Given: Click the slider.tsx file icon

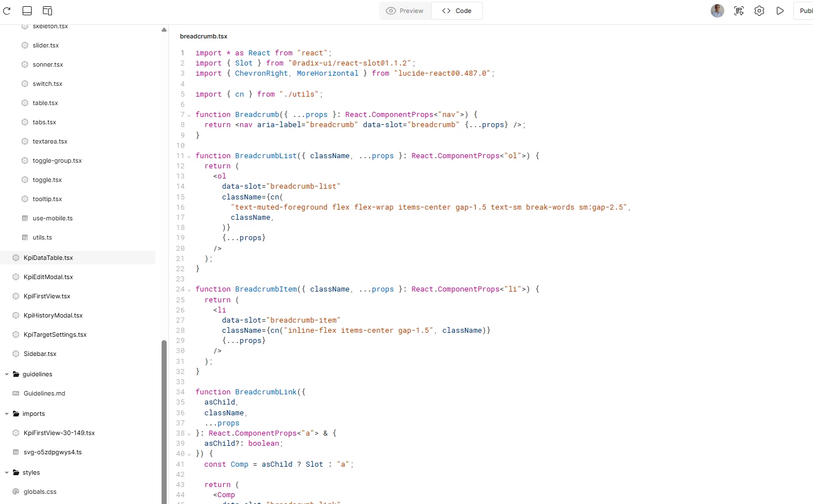Looking at the screenshot, I should click(x=25, y=45).
